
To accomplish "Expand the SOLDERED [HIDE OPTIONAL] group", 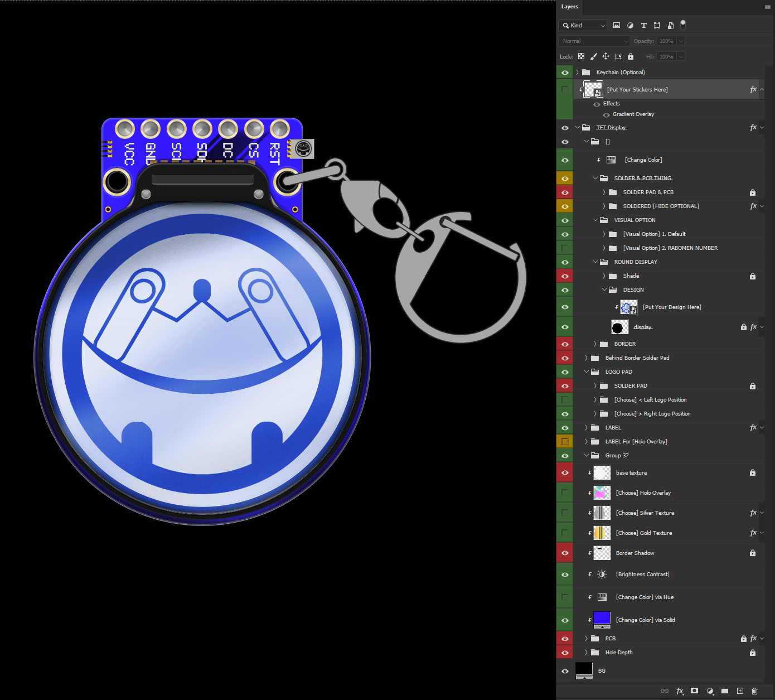I will [604, 206].
